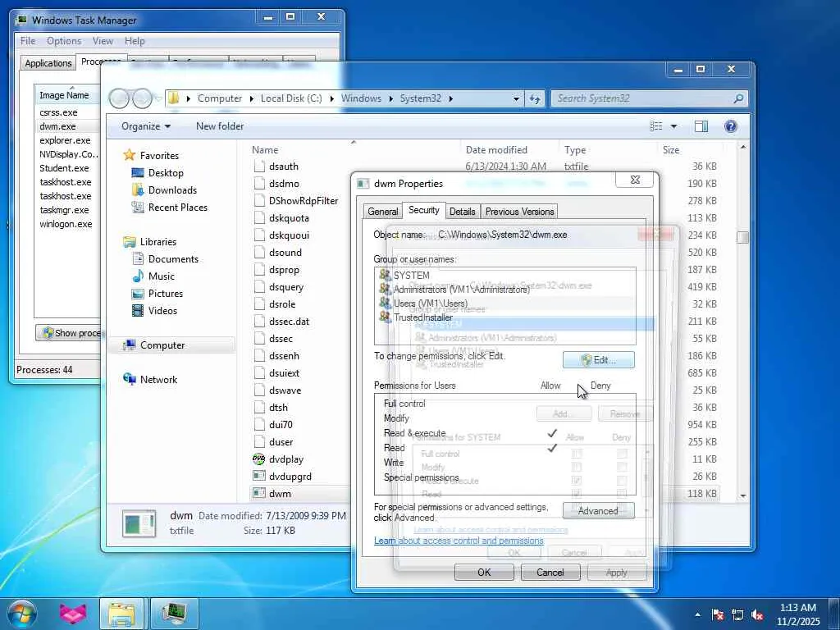Open the pink cat app on taskbar

72,614
